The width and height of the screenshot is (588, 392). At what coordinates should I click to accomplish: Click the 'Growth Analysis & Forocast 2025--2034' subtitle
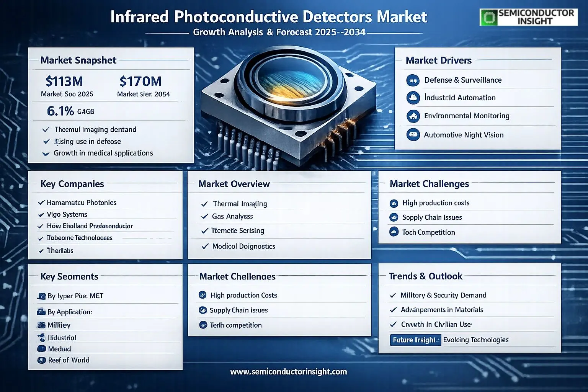pyautogui.click(x=279, y=32)
